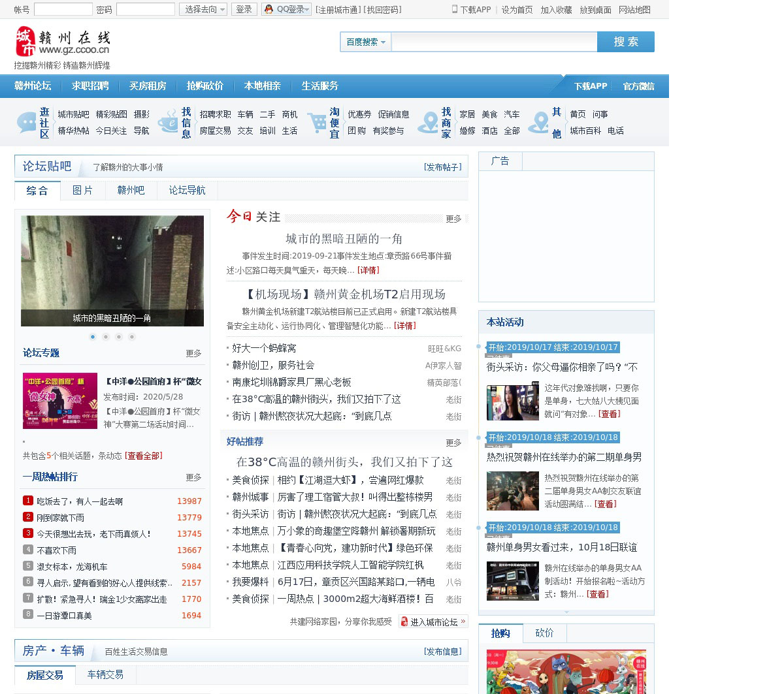Click the 其他 map marker icon
The height and width of the screenshot is (694, 784).
[538, 122]
